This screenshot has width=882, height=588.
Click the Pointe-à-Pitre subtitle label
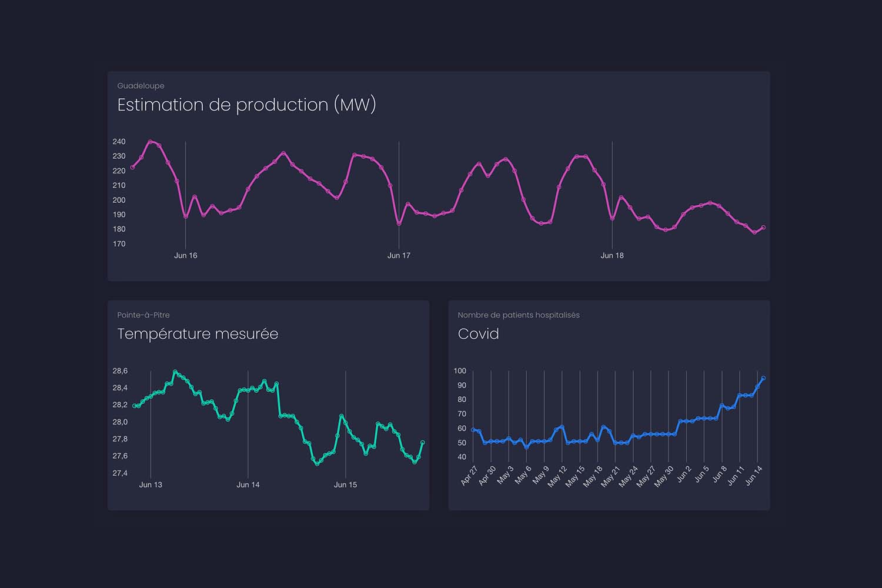click(143, 315)
